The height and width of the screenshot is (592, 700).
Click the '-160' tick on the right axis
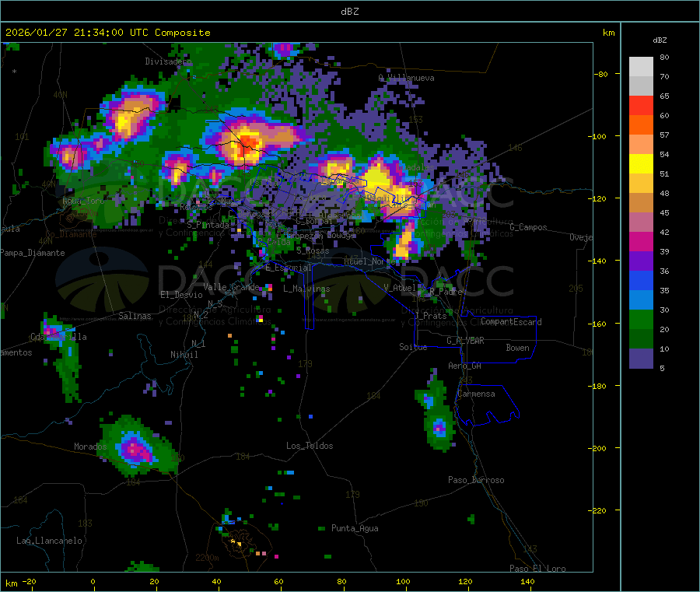tap(597, 324)
